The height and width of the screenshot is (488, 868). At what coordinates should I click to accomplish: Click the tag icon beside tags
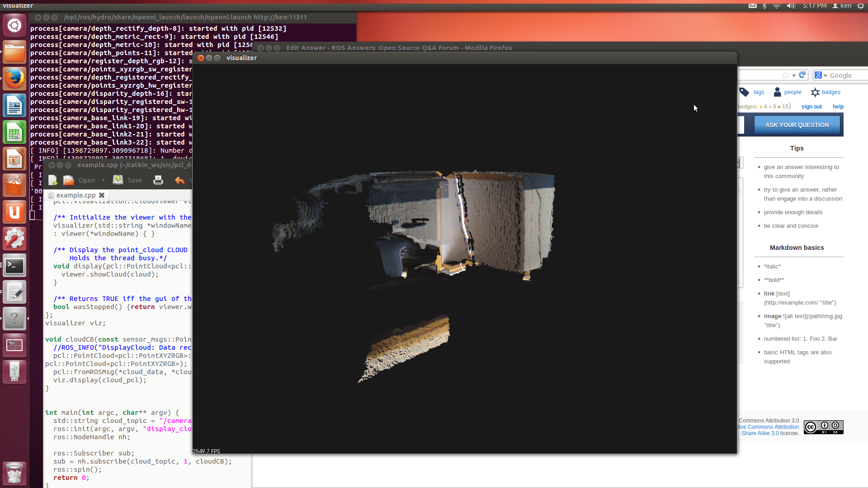coord(744,92)
